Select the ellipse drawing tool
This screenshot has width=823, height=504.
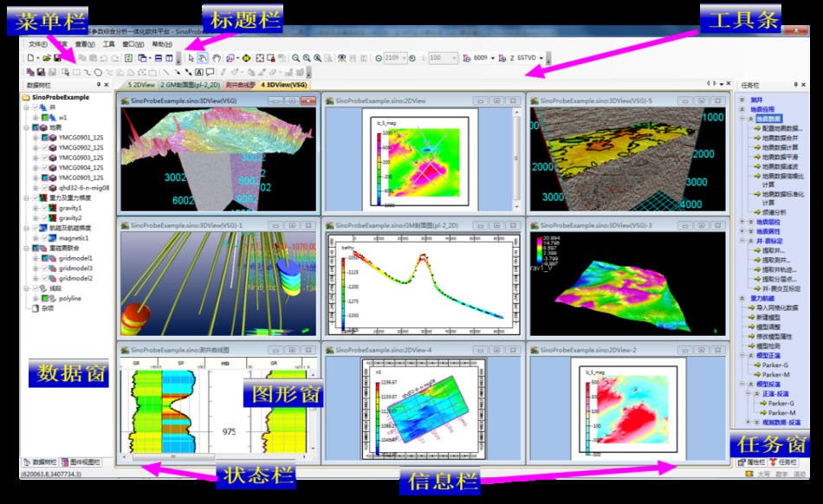tap(98, 72)
